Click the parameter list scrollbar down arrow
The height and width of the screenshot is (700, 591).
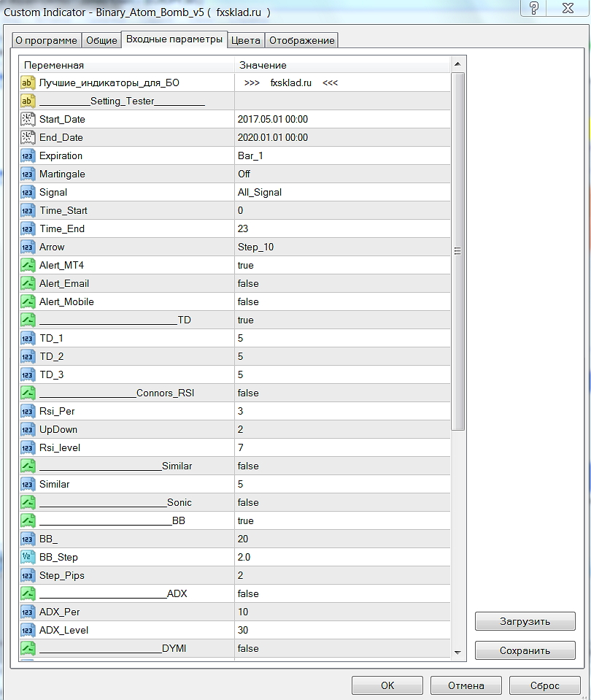pyautogui.click(x=457, y=653)
